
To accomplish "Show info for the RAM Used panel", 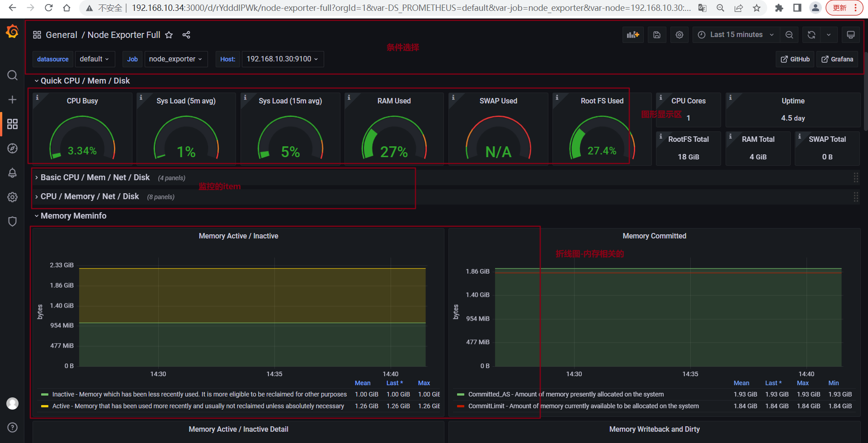I will point(349,97).
